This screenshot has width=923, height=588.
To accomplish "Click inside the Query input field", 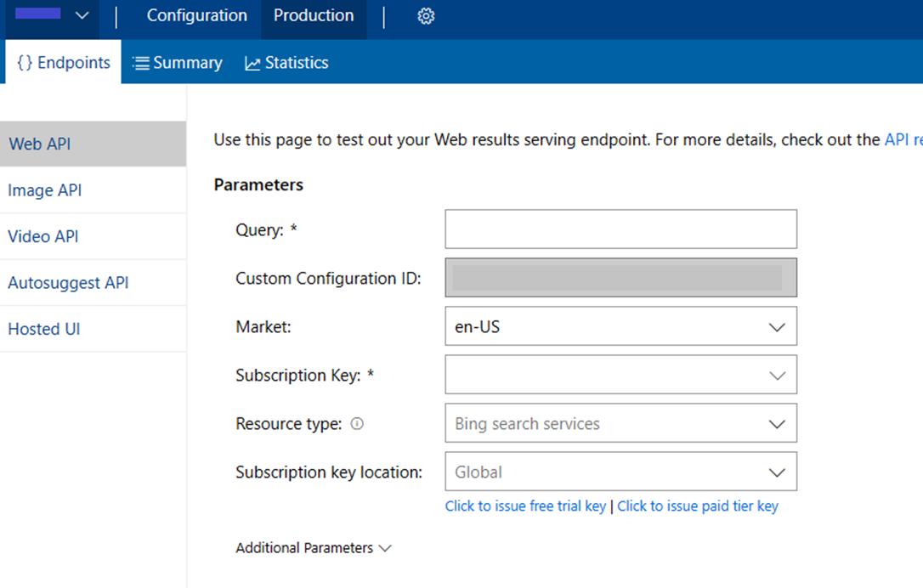I will pyautogui.click(x=620, y=229).
